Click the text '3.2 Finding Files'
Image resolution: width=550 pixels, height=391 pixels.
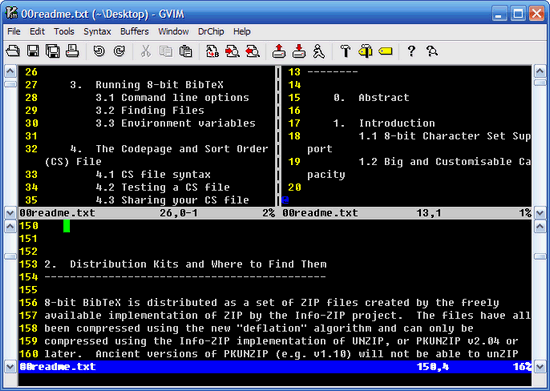150,110
